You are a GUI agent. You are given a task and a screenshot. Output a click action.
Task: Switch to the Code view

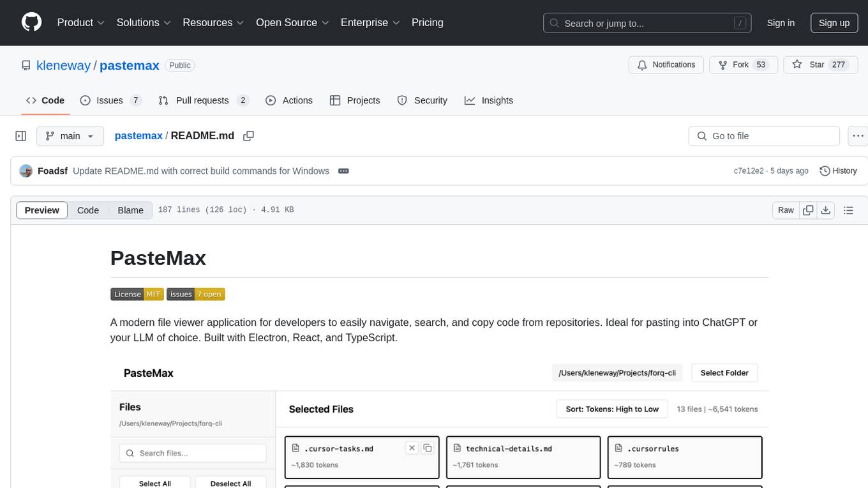point(88,210)
